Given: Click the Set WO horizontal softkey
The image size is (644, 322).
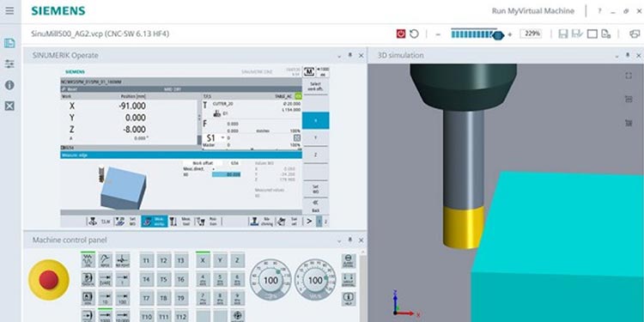Looking at the screenshot, I should (127, 222).
